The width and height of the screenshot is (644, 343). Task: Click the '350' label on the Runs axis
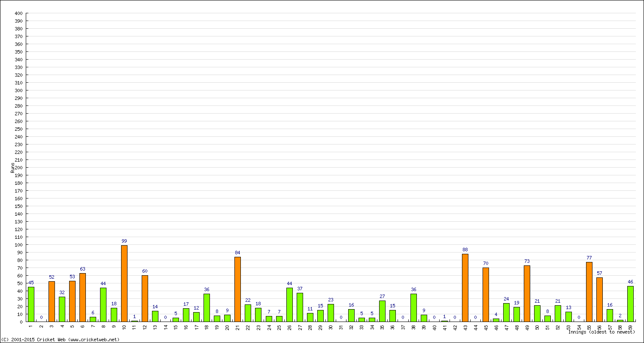[18, 52]
